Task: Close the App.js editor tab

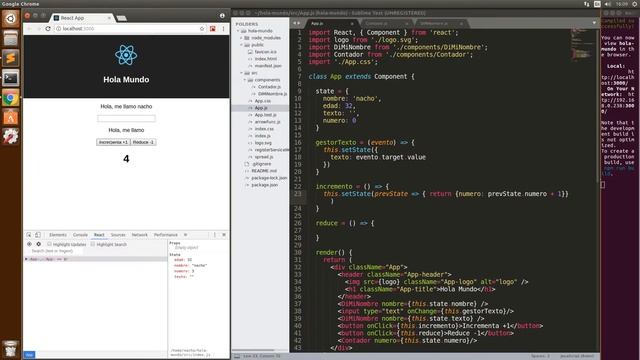Action: tap(352, 24)
